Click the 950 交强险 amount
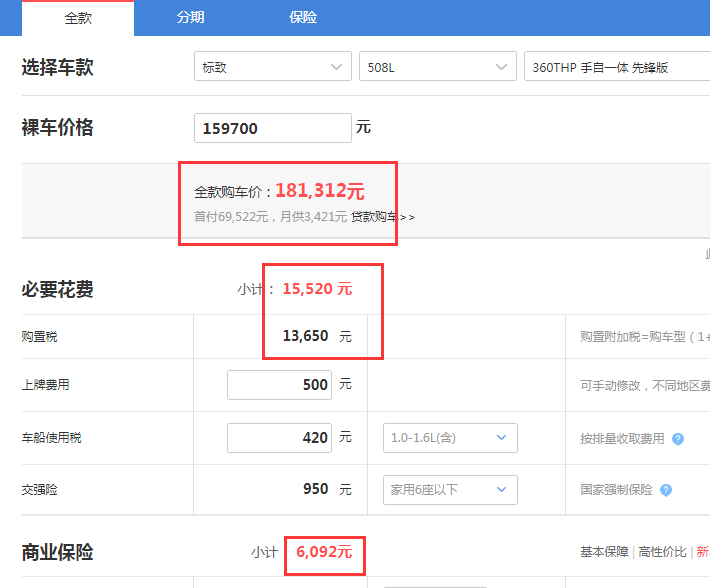The height and width of the screenshot is (588, 710). click(x=316, y=489)
